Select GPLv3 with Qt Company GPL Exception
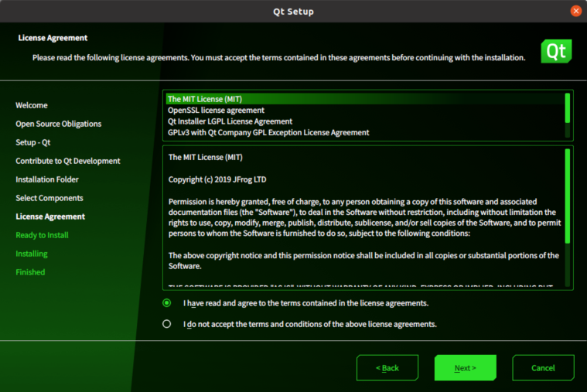Image resolution: width=587 pixels, height=392 pixels. point(365,132)
